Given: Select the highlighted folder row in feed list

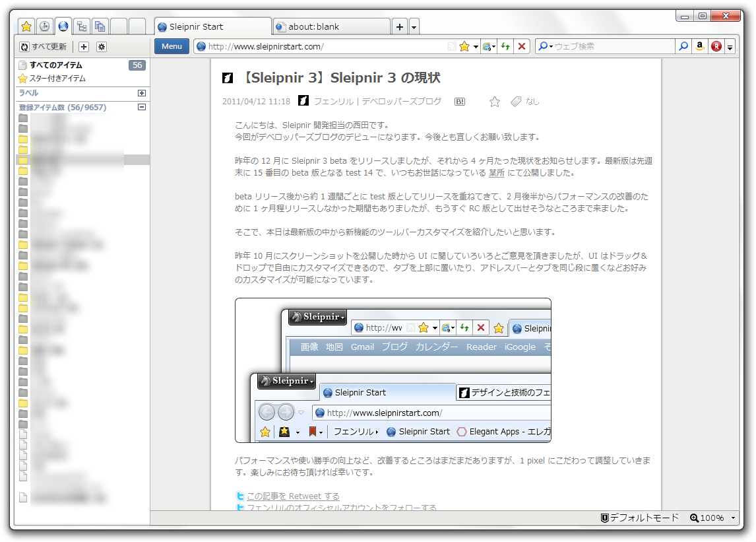Looking at the screenshot, I should coord(83,160).
